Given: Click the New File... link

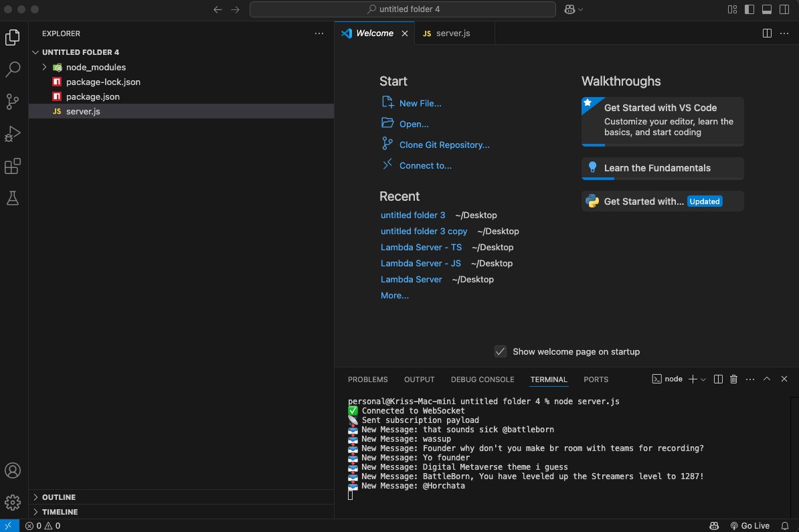Looking at the screenshot, I should 420,104.
